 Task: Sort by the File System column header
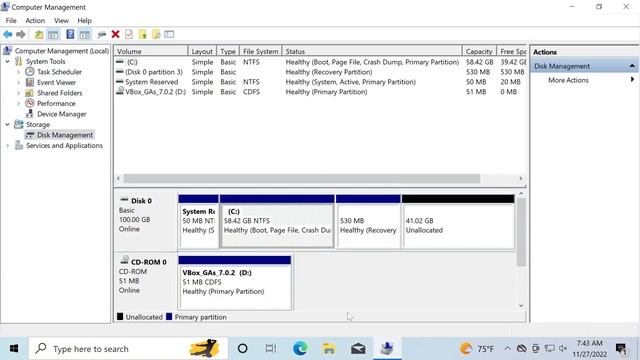click(260, 51)
